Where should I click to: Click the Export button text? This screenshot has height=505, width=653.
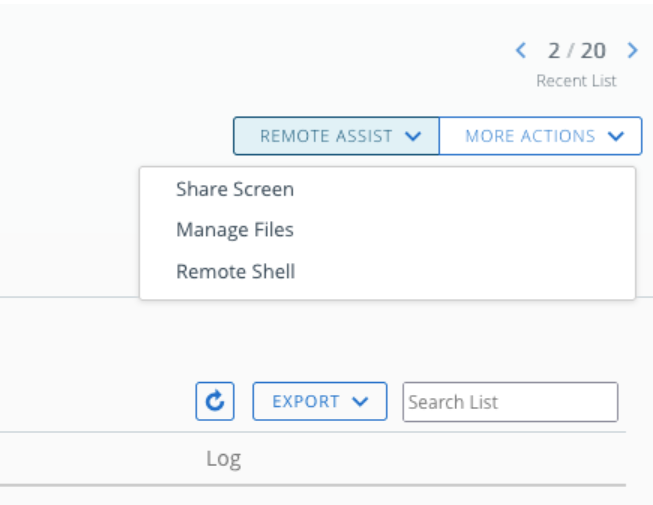click(x=306, y=402)
